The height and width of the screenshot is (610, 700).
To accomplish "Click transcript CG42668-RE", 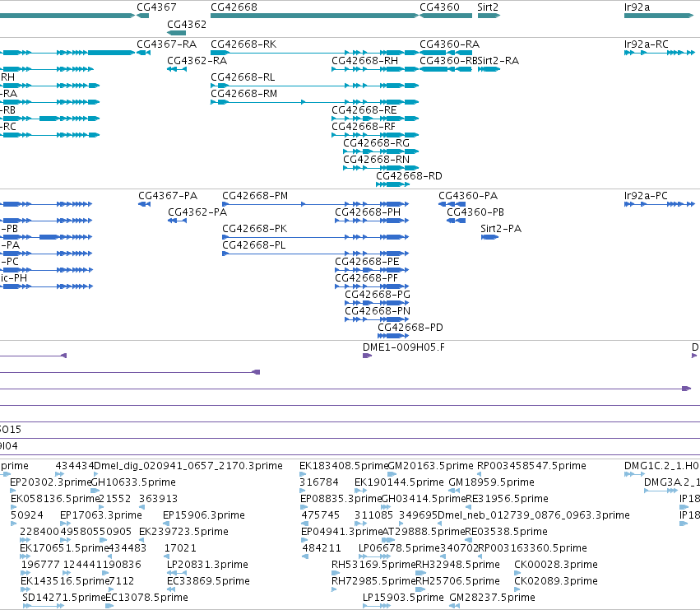I will pyautogui.click(x=375, y=119).
